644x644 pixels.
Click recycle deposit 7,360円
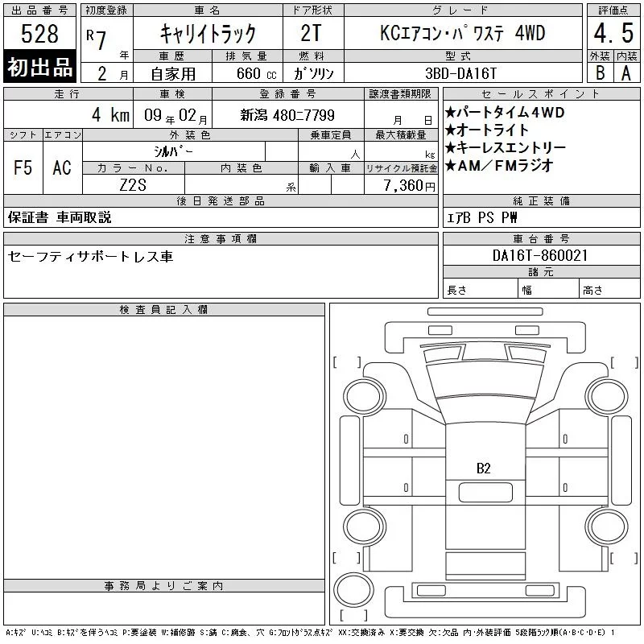pos(409,185)
